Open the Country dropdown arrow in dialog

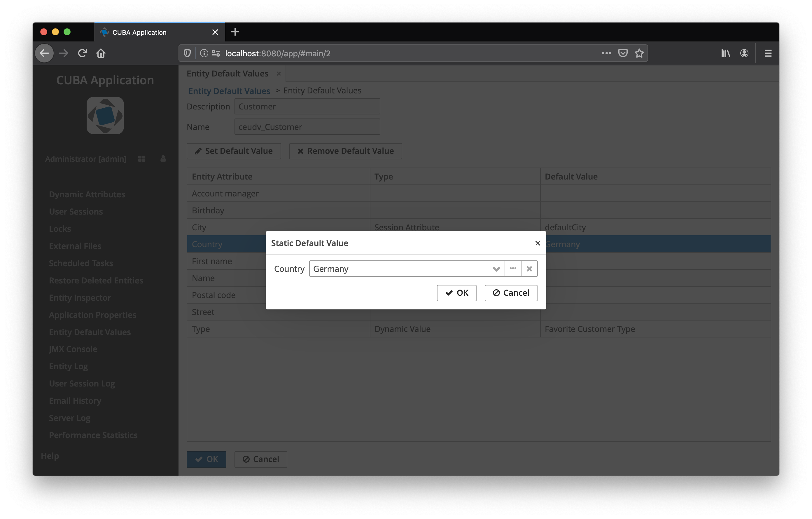tap(496, 269)
